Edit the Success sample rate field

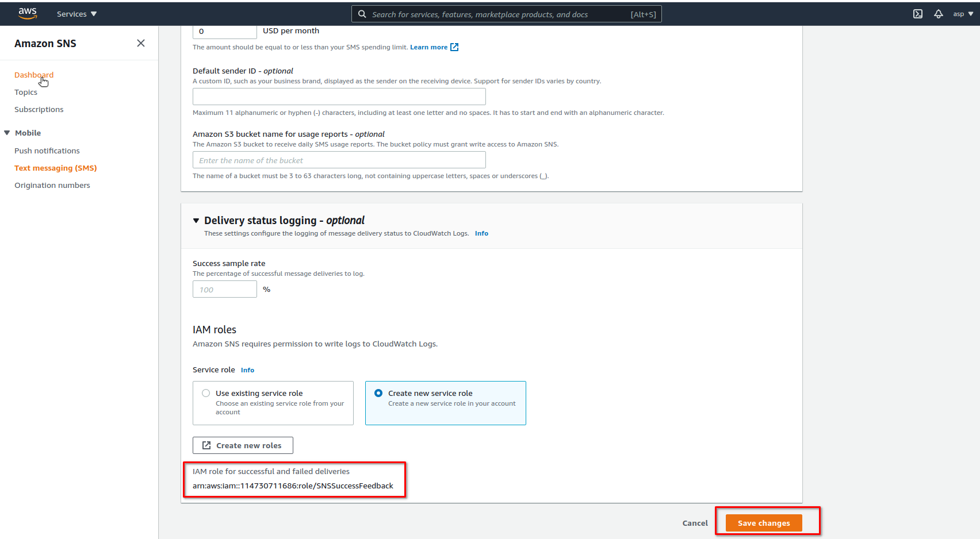point(225,289)
